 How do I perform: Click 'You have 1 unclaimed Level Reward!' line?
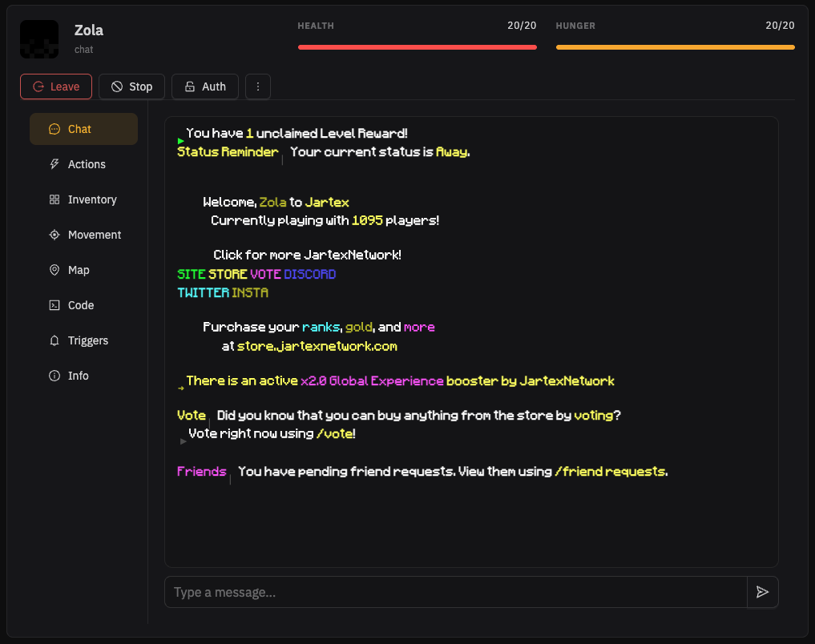click(x=297, y=134)
